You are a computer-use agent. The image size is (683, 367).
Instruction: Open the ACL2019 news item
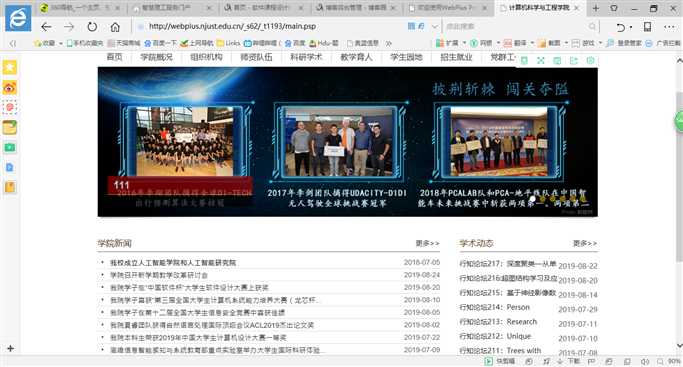coord(212,325)
